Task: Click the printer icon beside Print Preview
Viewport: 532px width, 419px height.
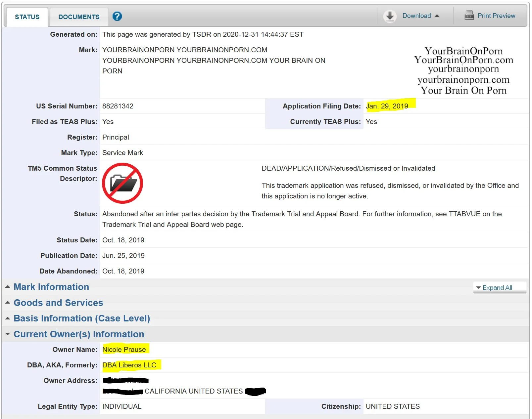Action: point(469,15)
